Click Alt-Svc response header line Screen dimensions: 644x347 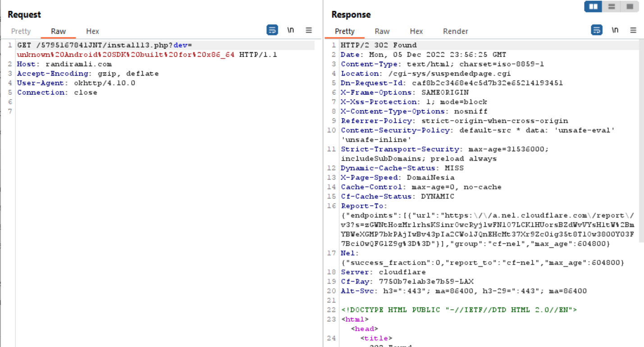[464, 291]
